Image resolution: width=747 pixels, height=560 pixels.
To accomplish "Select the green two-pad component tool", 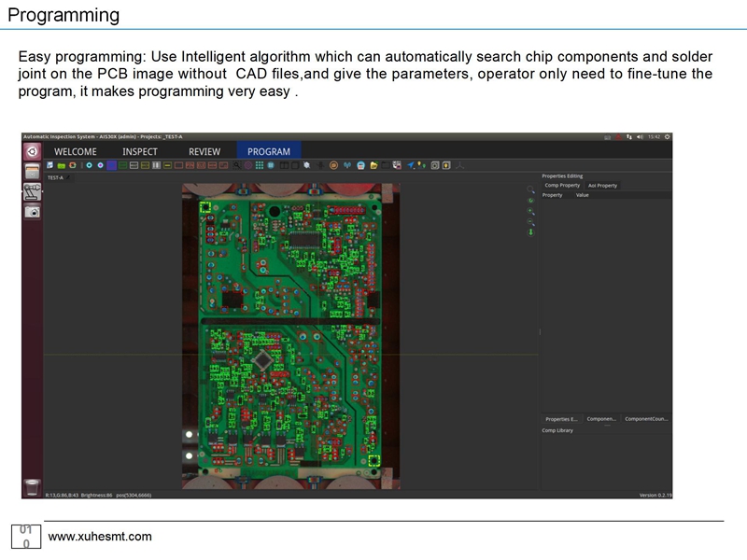I will coord(123,165).
